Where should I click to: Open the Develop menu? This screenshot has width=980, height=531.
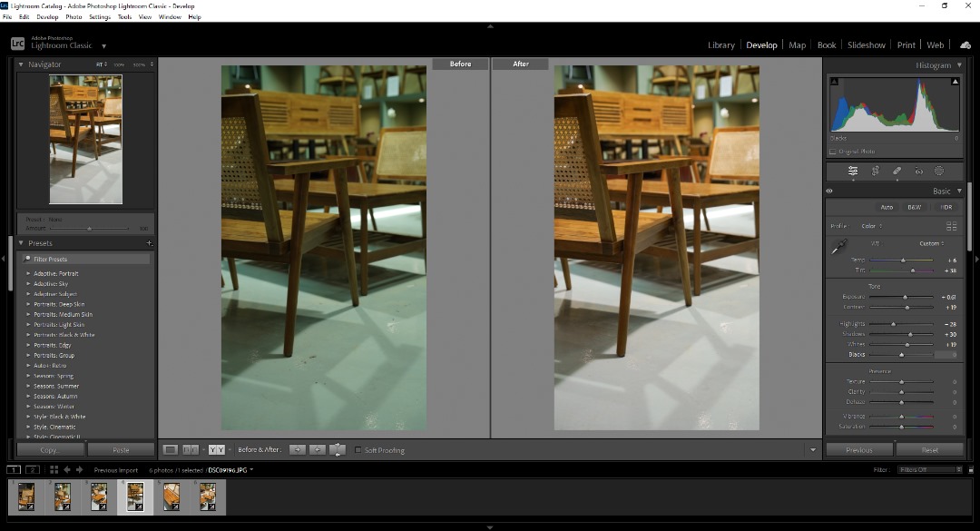47,17
